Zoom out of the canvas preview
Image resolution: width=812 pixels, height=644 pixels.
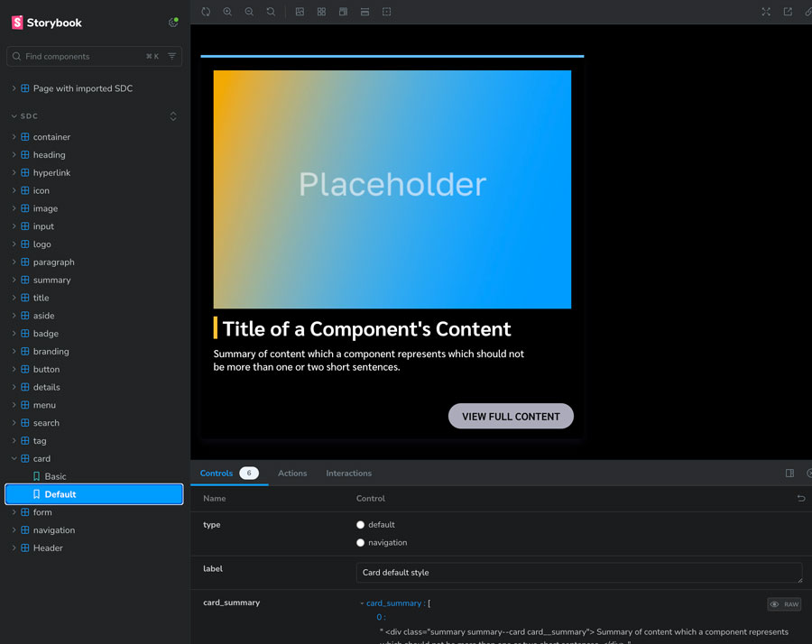249,12
